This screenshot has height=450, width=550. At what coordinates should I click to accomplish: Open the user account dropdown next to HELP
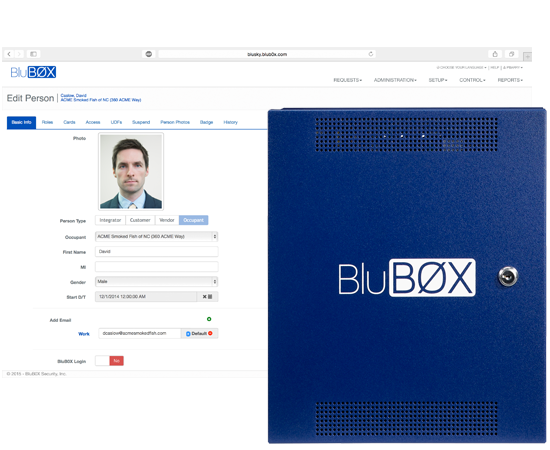[513, 67]
